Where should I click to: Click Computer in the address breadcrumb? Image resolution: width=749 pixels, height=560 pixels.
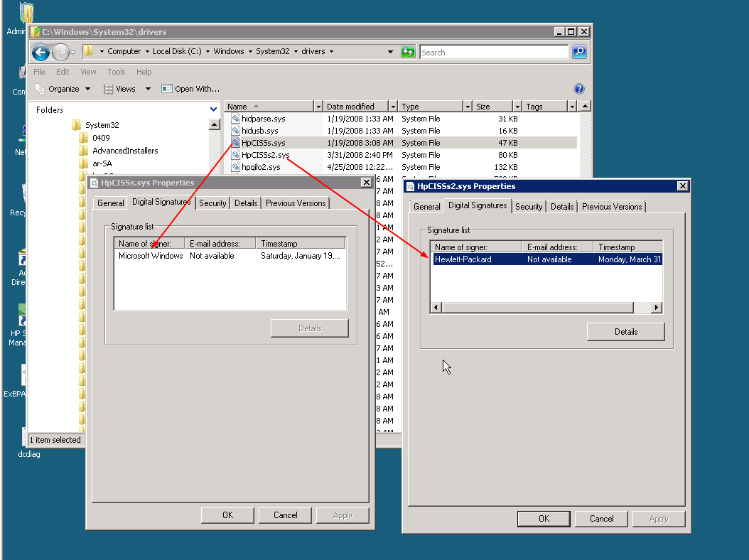[124, 51]
